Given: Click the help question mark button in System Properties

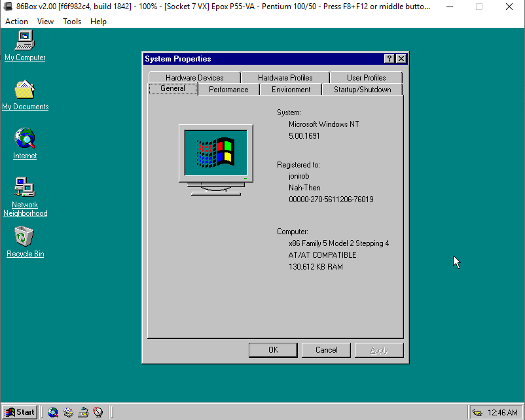Looking at the screenshot, I should click(389, 59).
